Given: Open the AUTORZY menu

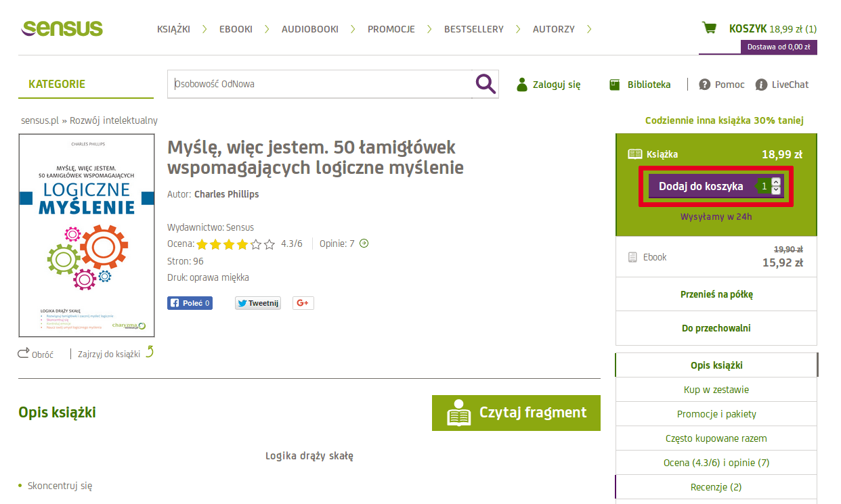Looking at the screenshot, I should click(554, 29).
